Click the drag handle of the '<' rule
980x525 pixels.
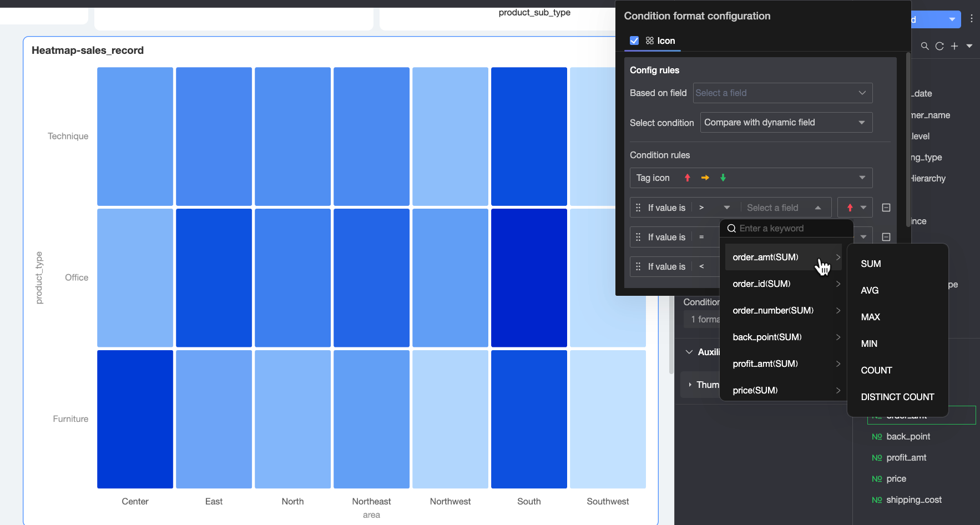tap(638, 266)
